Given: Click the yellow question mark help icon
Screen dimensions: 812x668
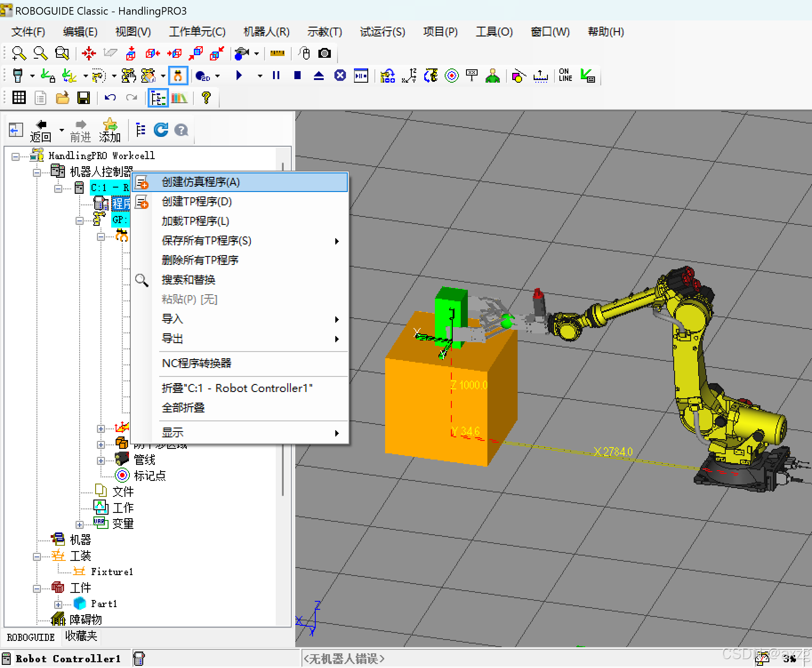Looking at the screenshot, I should coord(206,97).
